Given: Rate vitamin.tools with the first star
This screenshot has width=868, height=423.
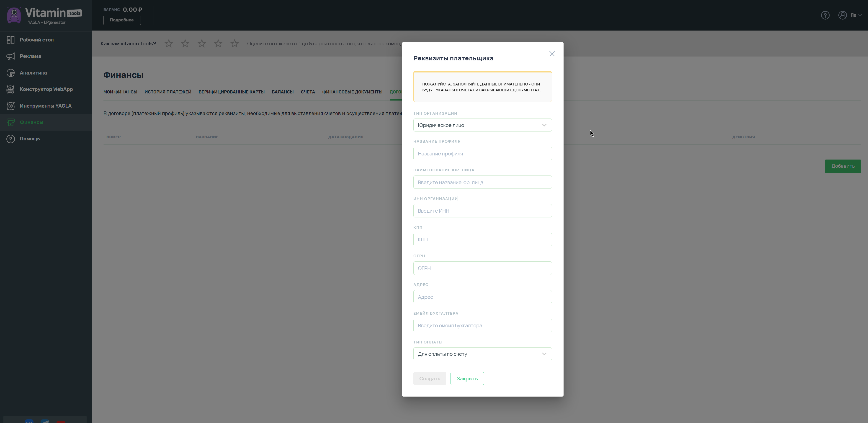Looking at the screenshot, I should coord(169,44).
